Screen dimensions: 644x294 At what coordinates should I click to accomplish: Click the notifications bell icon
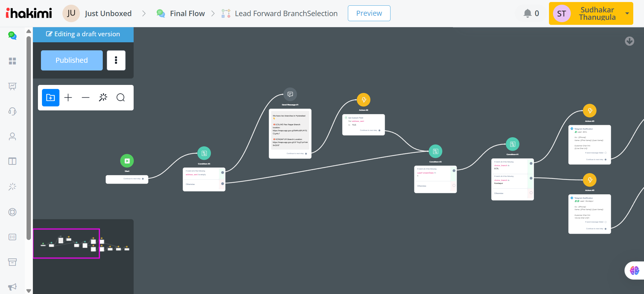(x=527, y=13)
